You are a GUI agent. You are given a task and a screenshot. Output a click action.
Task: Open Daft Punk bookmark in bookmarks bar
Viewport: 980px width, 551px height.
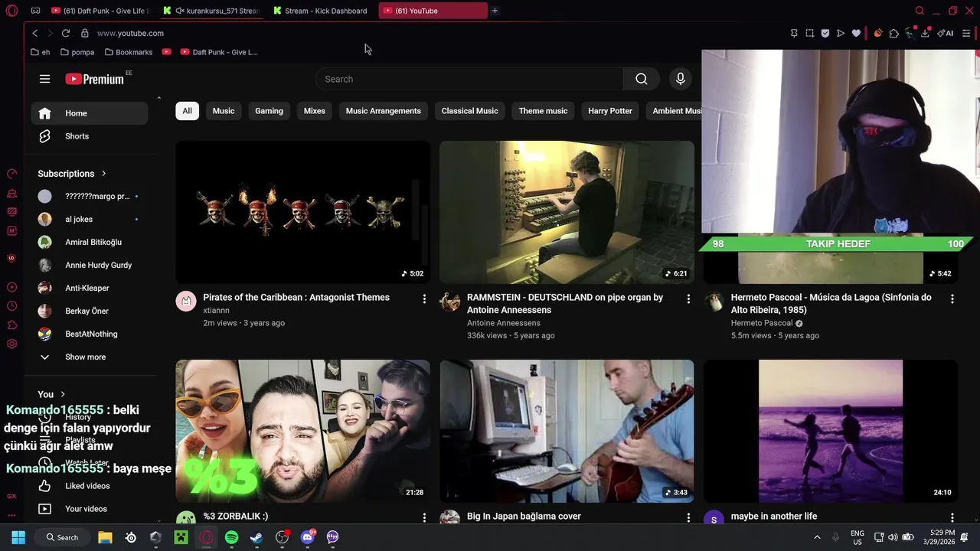tap(219, 52)
